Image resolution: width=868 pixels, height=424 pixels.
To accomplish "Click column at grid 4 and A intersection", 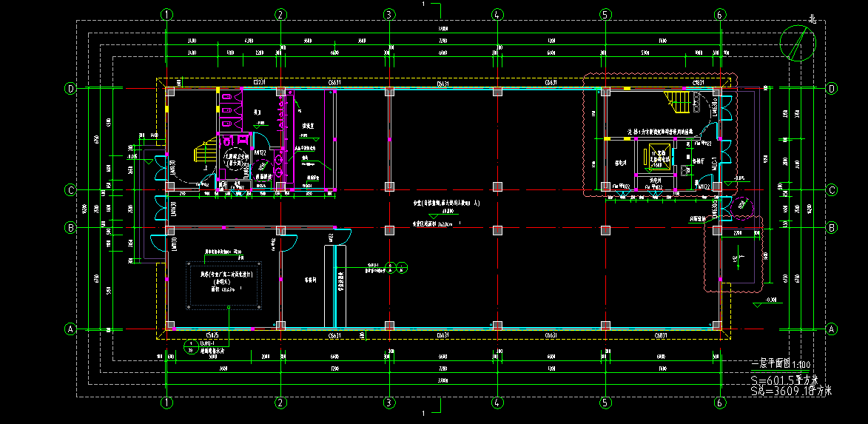I will [498, 325].
